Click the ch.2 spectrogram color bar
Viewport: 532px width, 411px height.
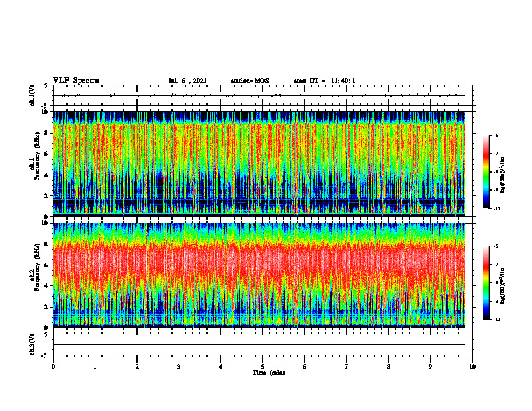[x=486, y=283]
